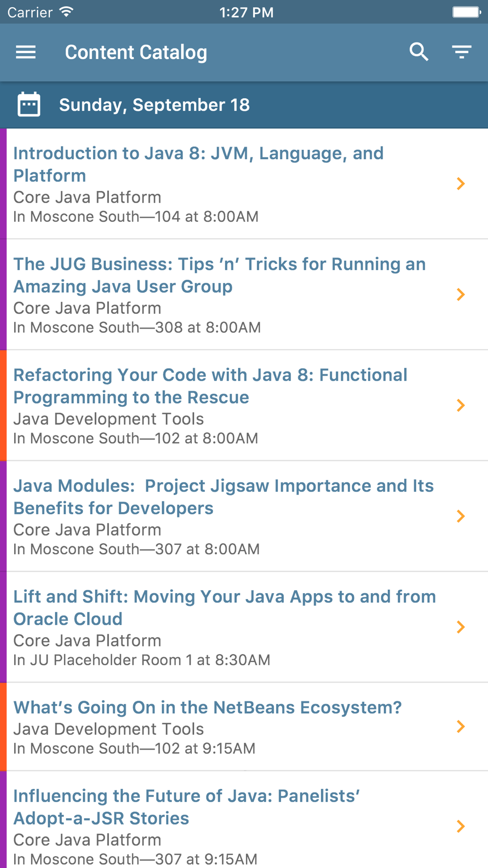The height and width of the screenshot is (868, 488).
Task: Tap "In JU Placeholder Room 1 at 8:30AM"
Action: coord(142,660)
